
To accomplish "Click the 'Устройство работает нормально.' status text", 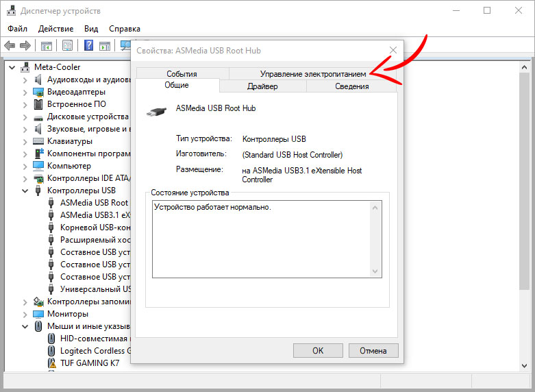I will click(x=212, y=207).
